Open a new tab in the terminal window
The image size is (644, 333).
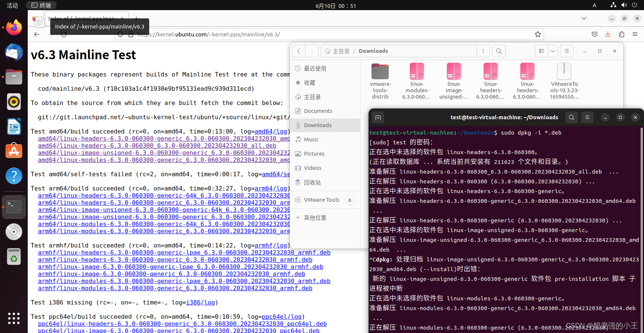pos(378,118)
